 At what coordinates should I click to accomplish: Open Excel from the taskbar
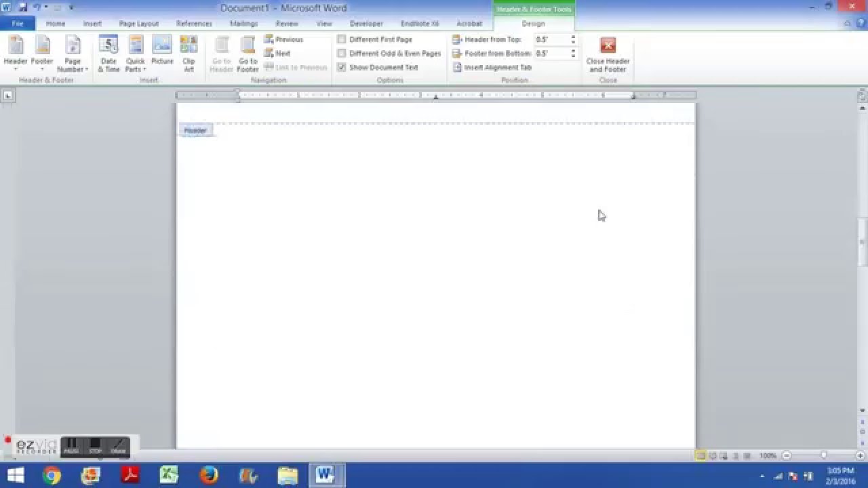(x=170, y=475)
